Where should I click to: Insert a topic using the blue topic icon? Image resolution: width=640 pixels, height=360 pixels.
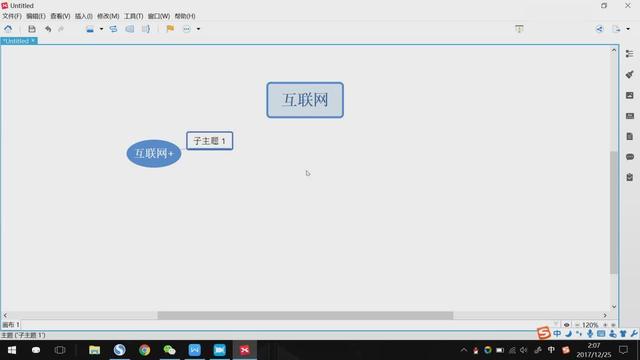pyautogui.click(x=90, y=29)
